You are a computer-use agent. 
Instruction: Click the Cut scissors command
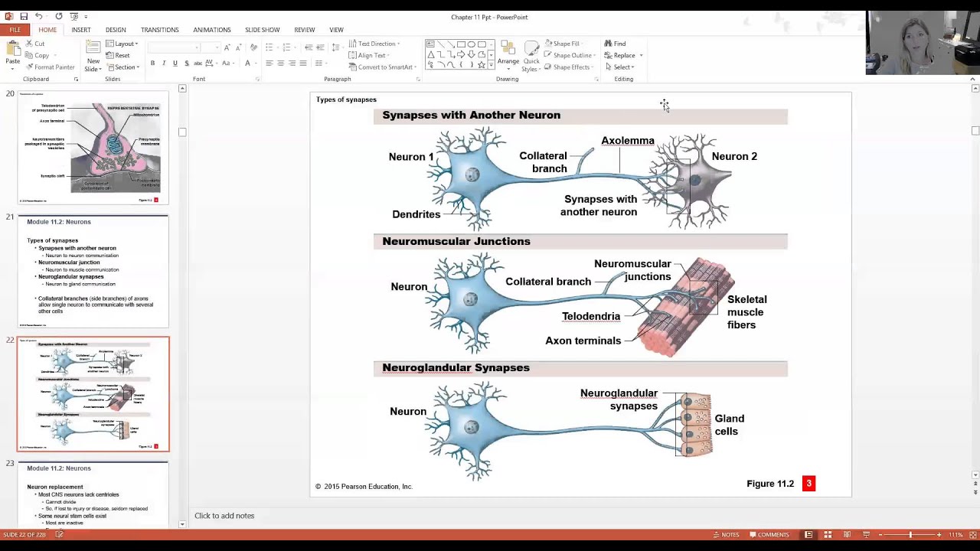point(34,44)
